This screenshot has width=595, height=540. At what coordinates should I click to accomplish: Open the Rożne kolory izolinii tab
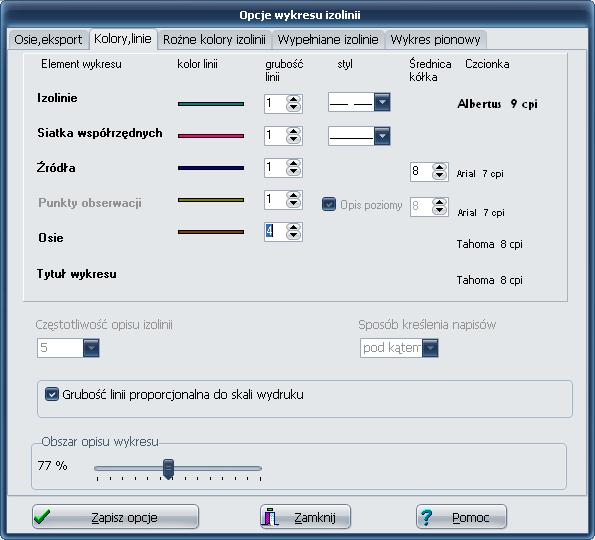coord(214,40)
